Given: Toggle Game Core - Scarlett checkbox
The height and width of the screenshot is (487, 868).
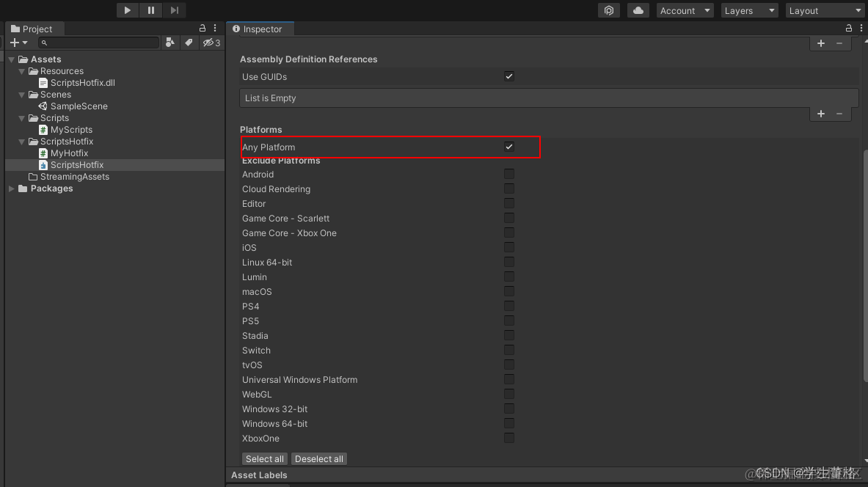Looking at the screenshot, I should coord(509,218).
